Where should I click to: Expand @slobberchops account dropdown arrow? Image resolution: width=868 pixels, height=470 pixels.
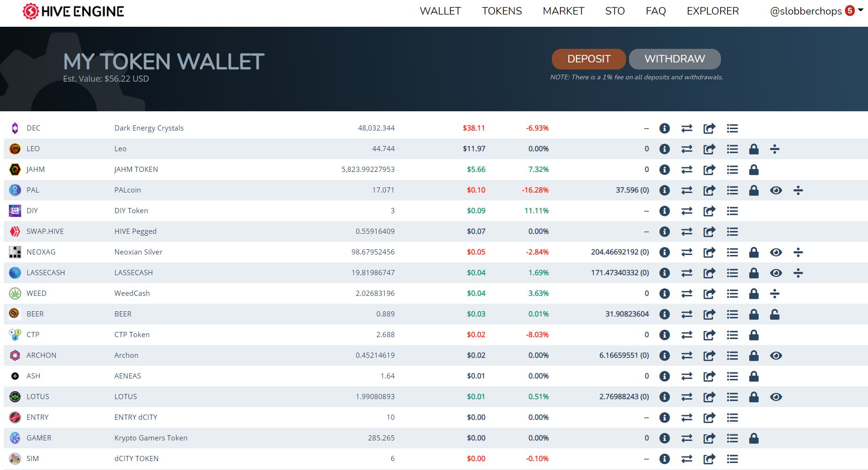860,10
